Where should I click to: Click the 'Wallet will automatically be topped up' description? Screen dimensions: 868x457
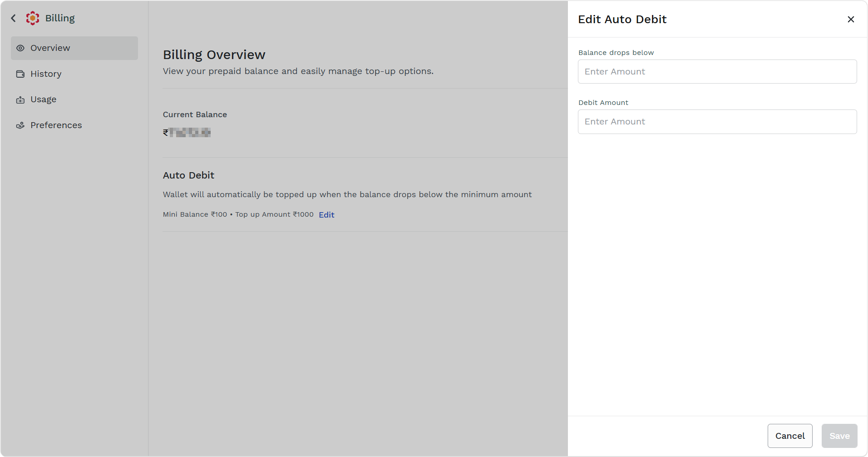(347, 194)
